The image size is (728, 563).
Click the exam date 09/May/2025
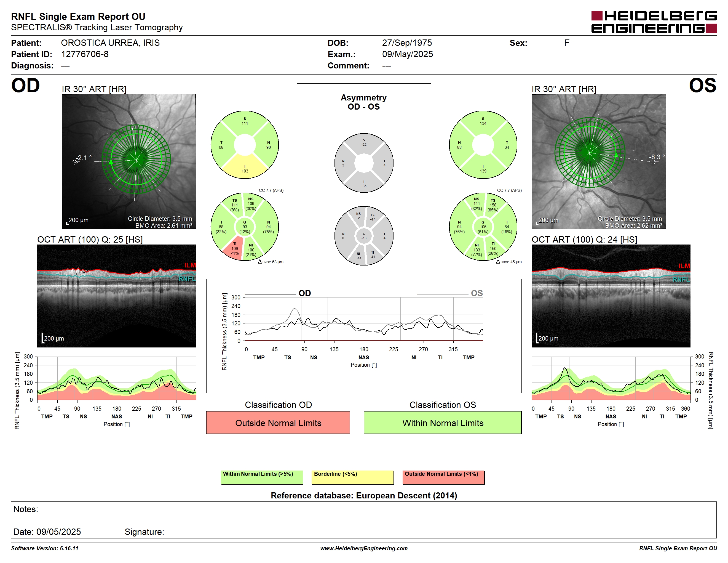tap(407, 54)
